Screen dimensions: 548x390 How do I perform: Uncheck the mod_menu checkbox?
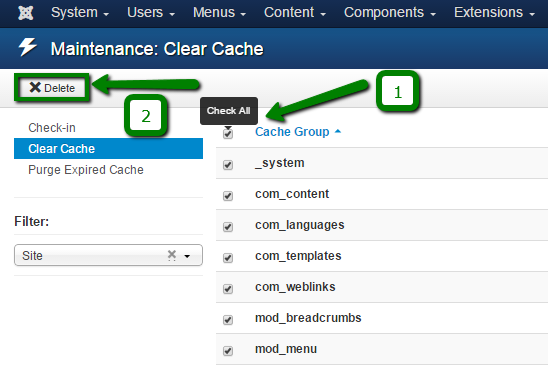[228, 351]
